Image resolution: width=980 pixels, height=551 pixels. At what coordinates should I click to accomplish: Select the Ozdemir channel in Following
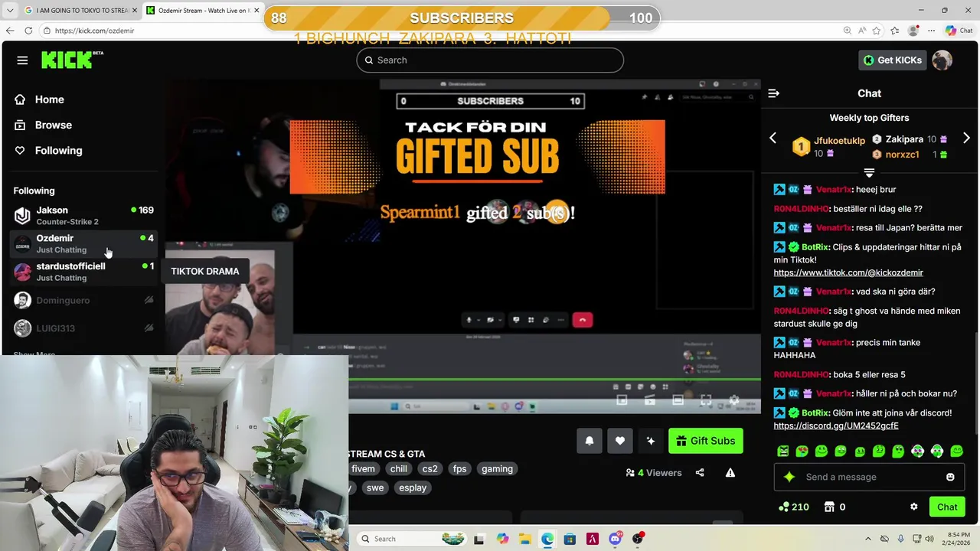pos(83,243)
